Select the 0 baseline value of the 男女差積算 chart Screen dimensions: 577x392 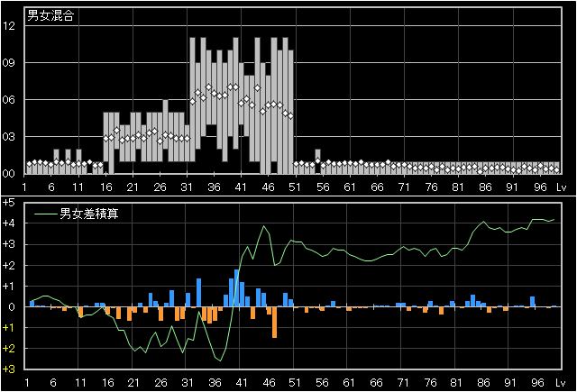pyautogui.click(x=12, y=306)
